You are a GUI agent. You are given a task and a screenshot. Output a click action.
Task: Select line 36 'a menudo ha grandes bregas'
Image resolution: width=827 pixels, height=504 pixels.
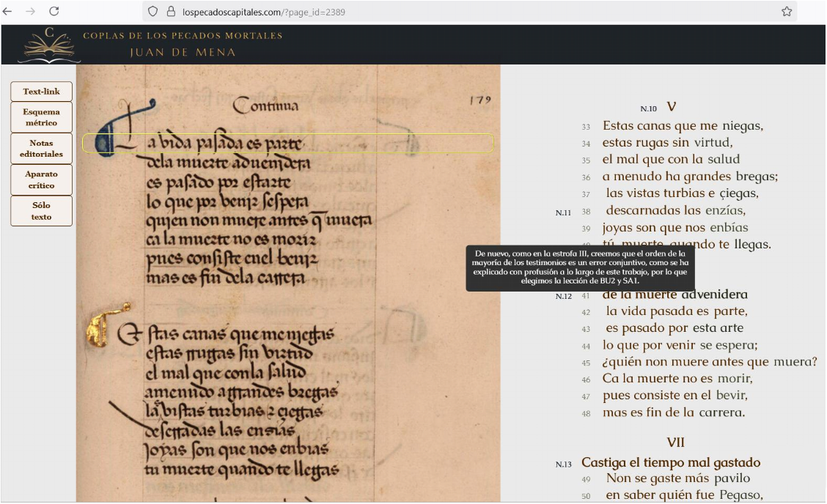(x=690, y=176)
